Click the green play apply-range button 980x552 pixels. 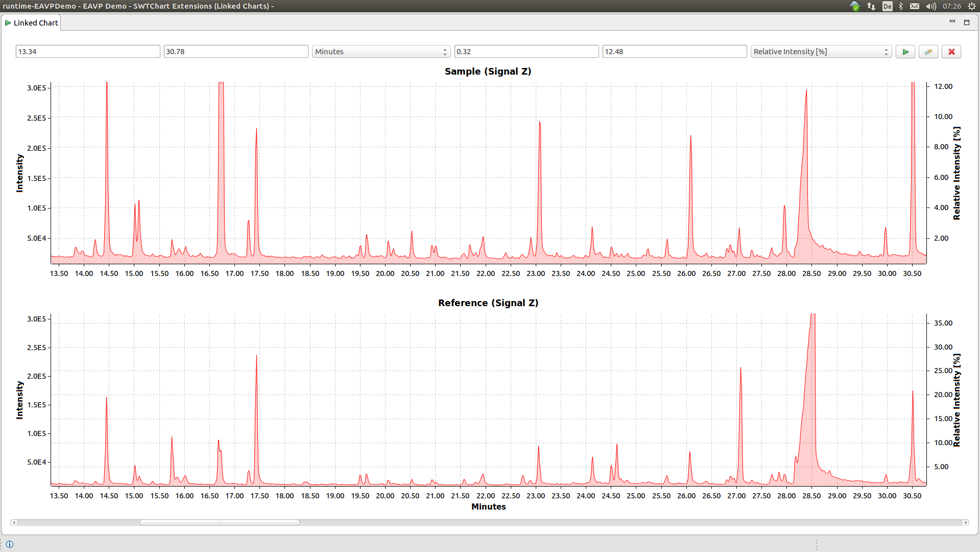(x=905, y=52)
